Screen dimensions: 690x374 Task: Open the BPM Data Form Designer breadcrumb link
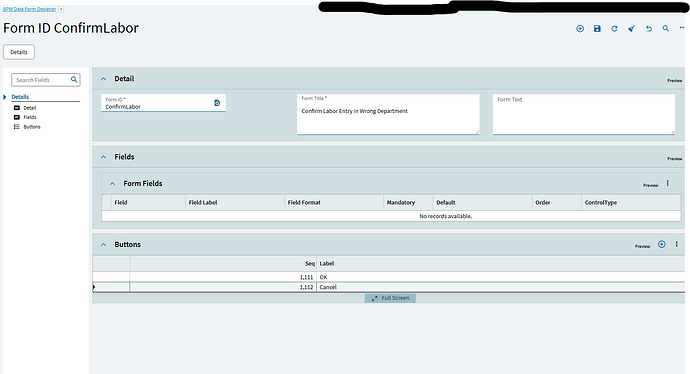click(29, 9)
